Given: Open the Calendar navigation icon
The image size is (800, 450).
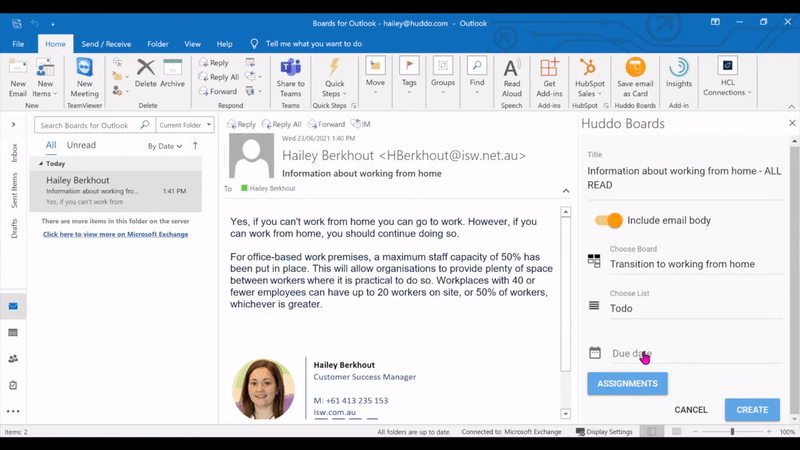Looking at the screenshot, I should tap(13, 333).
